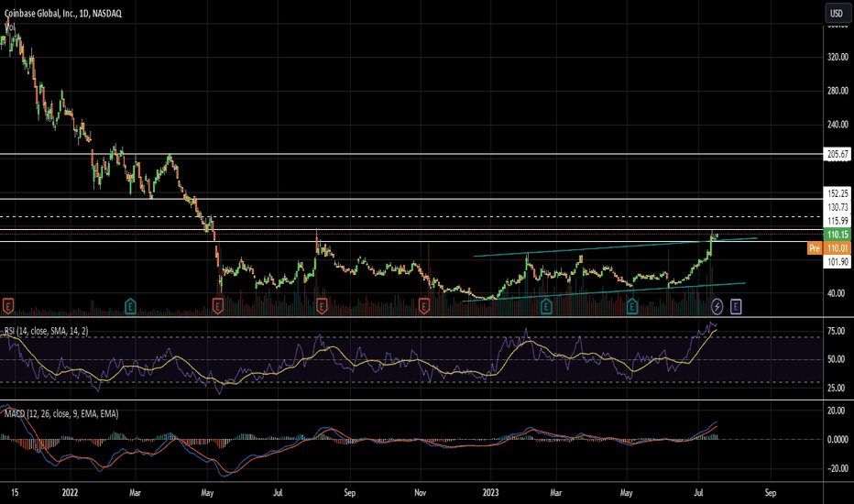
Task: Click the purple upcoming earnings marker
Action: (x=736, y=307)
